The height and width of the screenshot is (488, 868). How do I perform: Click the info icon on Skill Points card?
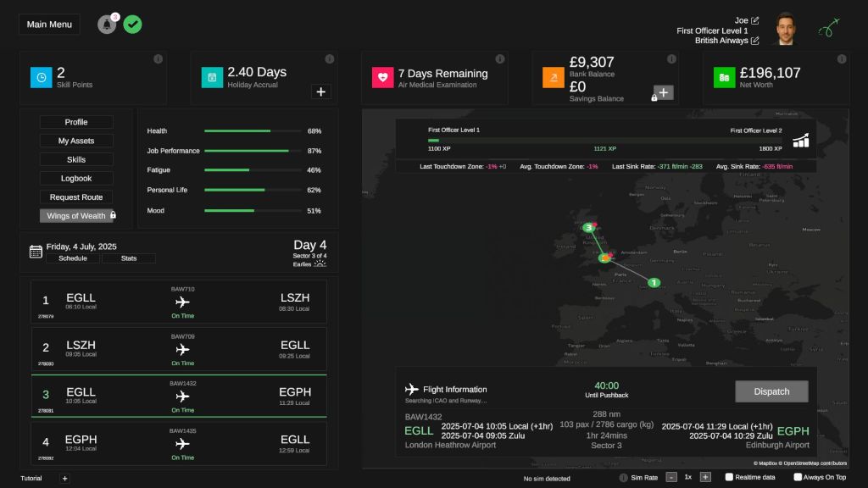158,58
